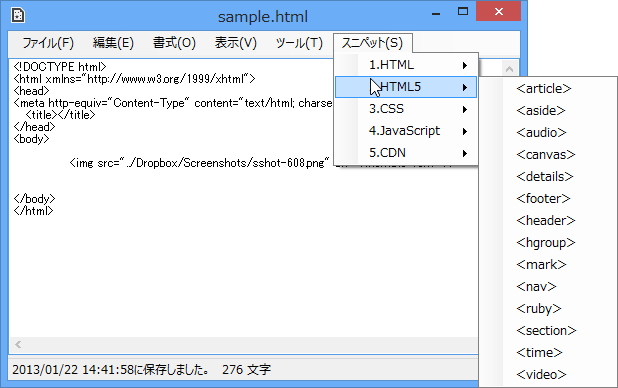This screenshot has height=388, width=618.
Task: Select the highlighted HTML5 submenu entry
Action: point(406,87)
